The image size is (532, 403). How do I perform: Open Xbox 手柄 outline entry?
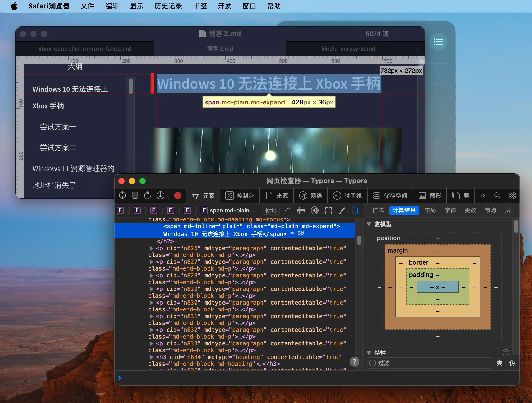(48, 106)
